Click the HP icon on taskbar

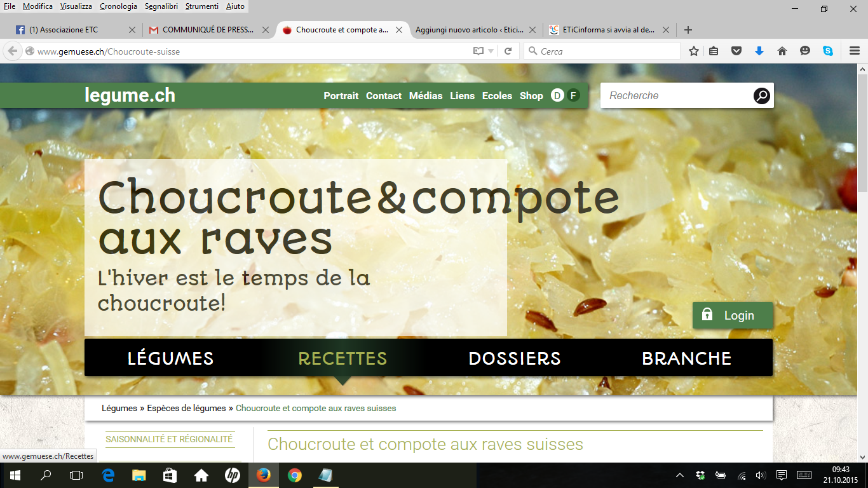coord(232,475)
